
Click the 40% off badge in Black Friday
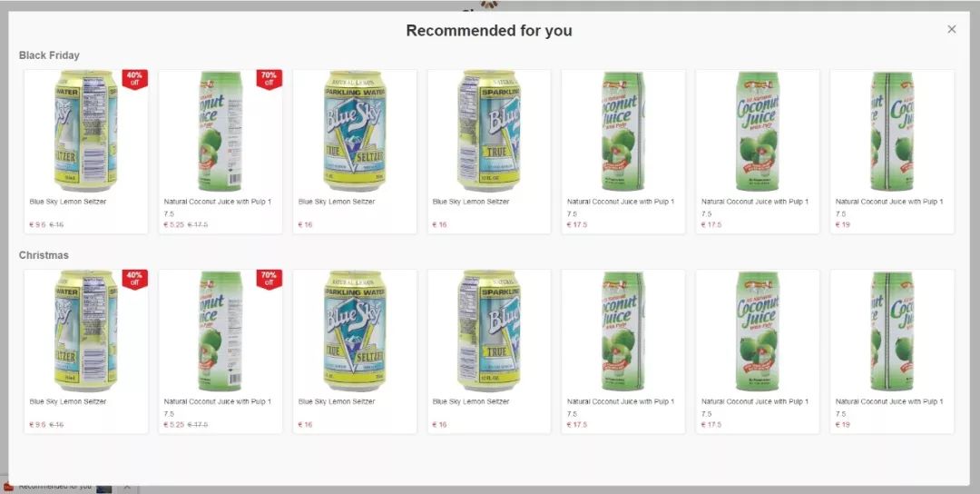pos(134,79)
